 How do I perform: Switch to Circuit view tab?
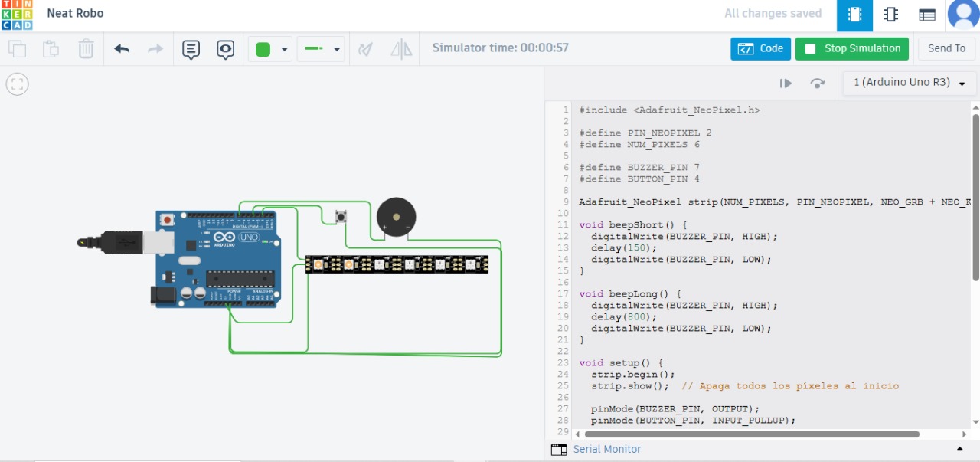click(x=854, y=15)
